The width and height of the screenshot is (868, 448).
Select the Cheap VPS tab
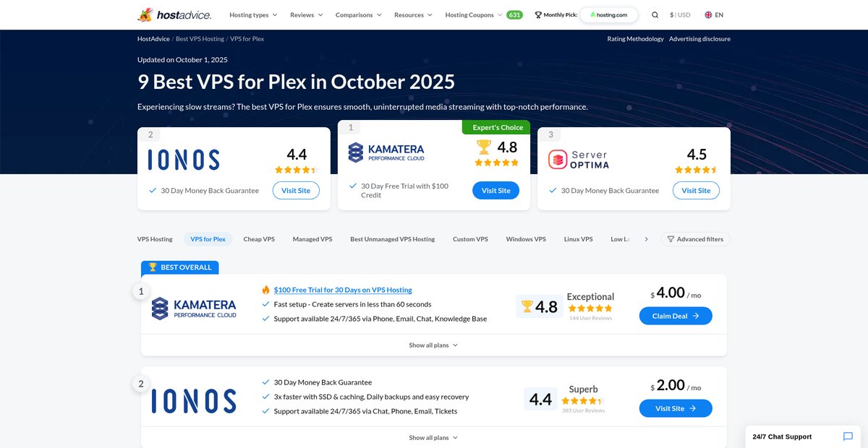(x=259, y=239)
